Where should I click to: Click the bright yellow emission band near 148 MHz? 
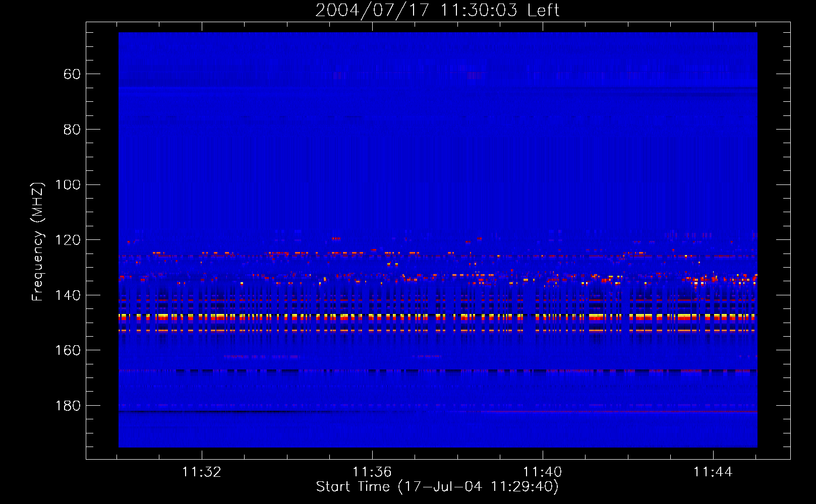438,317
